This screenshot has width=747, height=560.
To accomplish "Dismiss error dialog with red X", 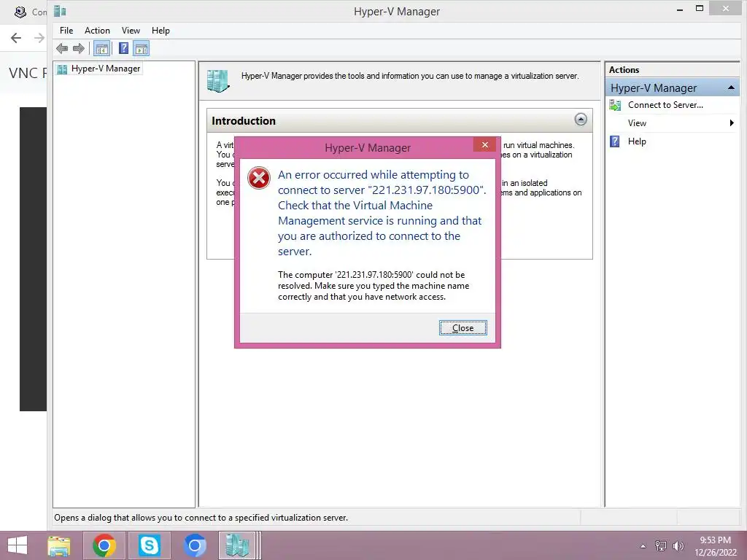I will pyautogui.click(x=484, y=145).
